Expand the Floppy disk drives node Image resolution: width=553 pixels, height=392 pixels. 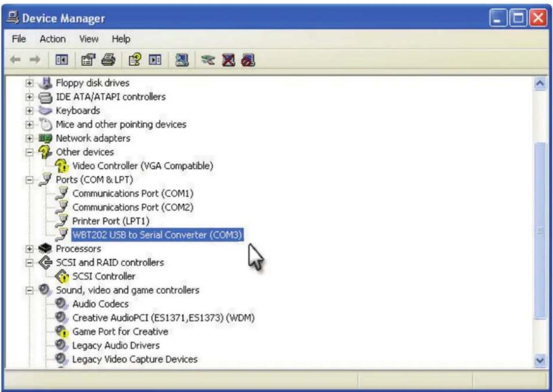pyautogui.click(x=30, y=83)
